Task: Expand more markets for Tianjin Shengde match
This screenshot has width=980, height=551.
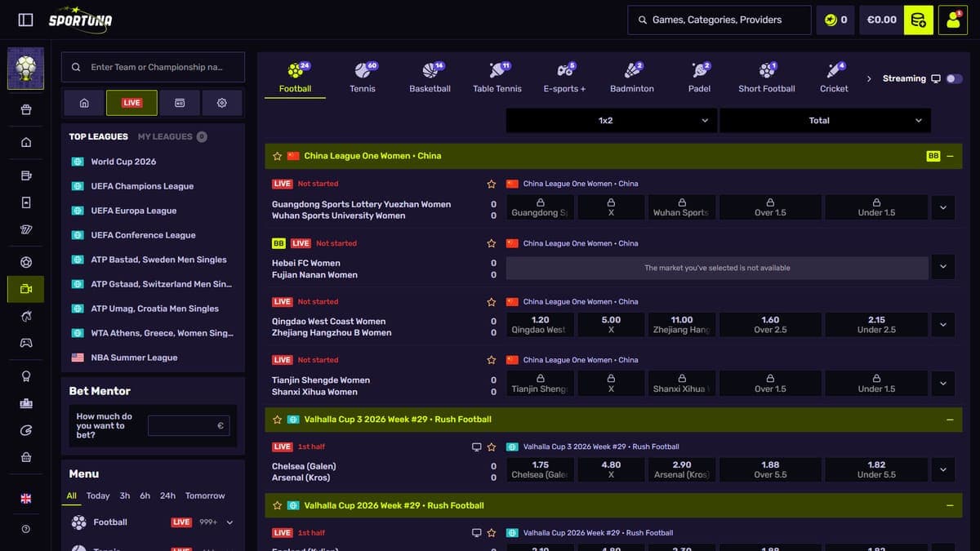Action: point(943,383)
